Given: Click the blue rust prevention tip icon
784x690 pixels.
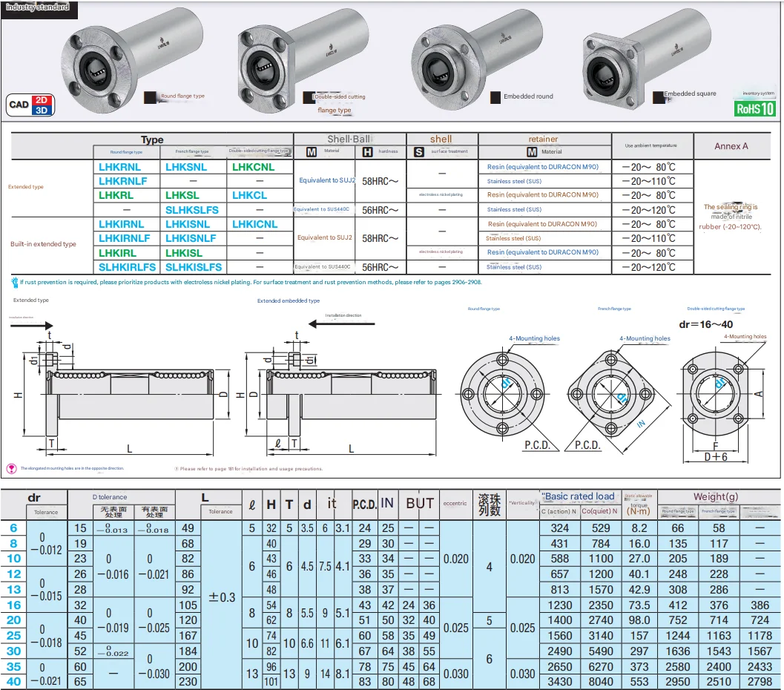Looking at the screenshot, I should coord(15,282).
